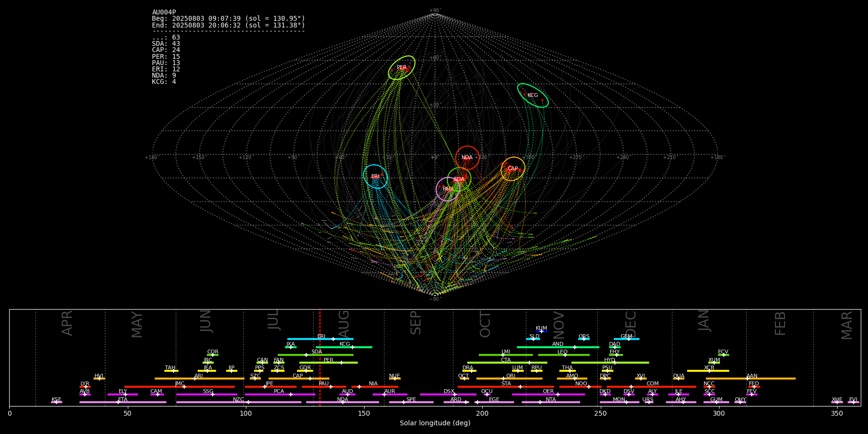Select the DEC month label
Viewport: 868px width, 434px height.
631,324
